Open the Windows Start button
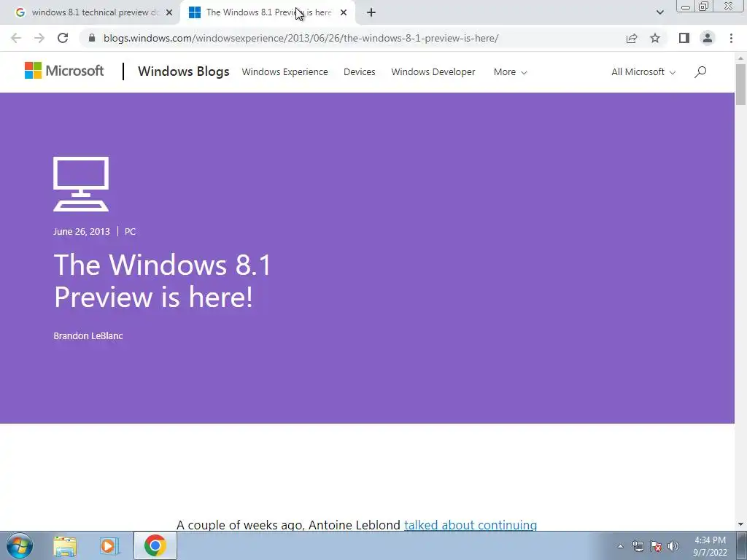Image resolution: width=747 pixels, height=560 pixels. click(x=20, y=545)
